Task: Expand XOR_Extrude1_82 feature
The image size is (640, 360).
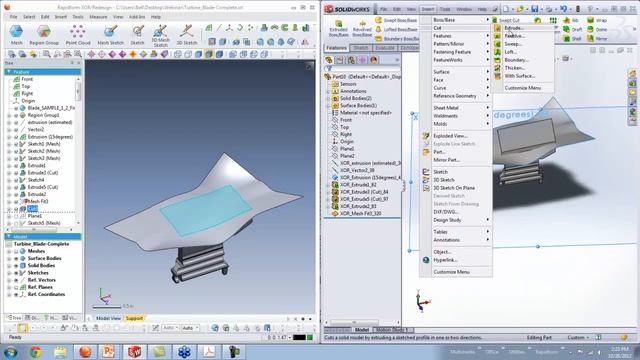Action: (x=328, y=185)
